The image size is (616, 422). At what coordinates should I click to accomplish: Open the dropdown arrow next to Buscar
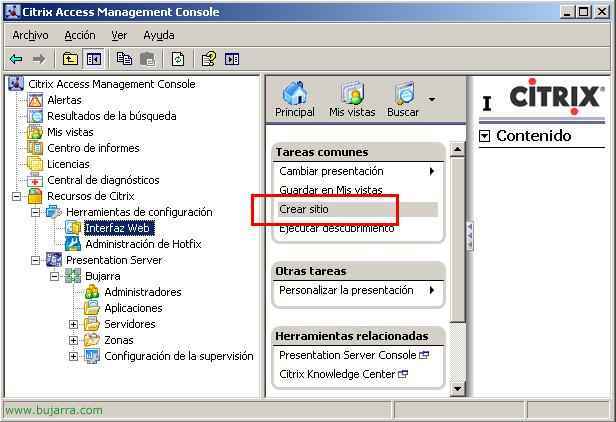[x=432, y=99]
